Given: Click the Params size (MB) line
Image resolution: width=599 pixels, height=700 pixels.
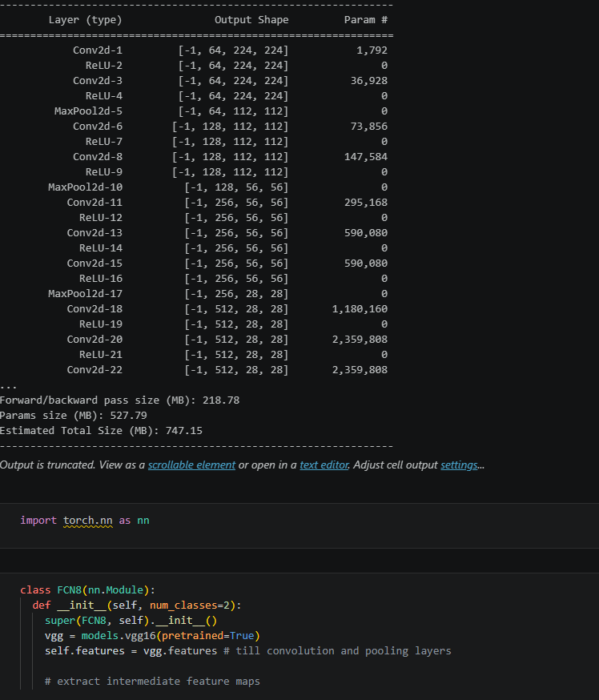Looking at the screenshot, I should (73, 415).
